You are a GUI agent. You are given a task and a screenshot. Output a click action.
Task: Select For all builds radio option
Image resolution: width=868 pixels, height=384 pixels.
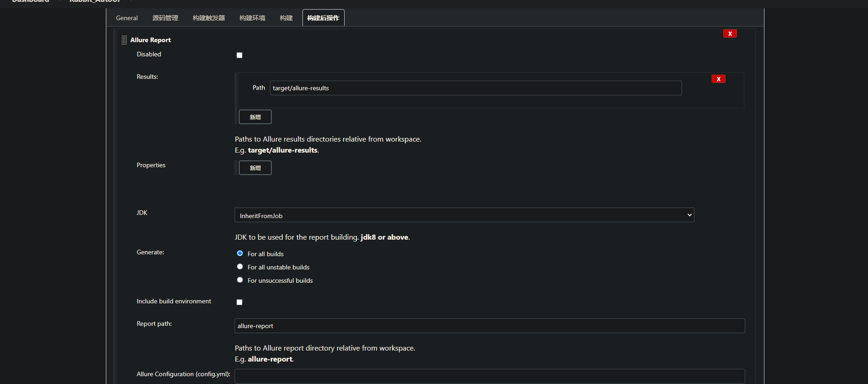click(x=240, y=253)
